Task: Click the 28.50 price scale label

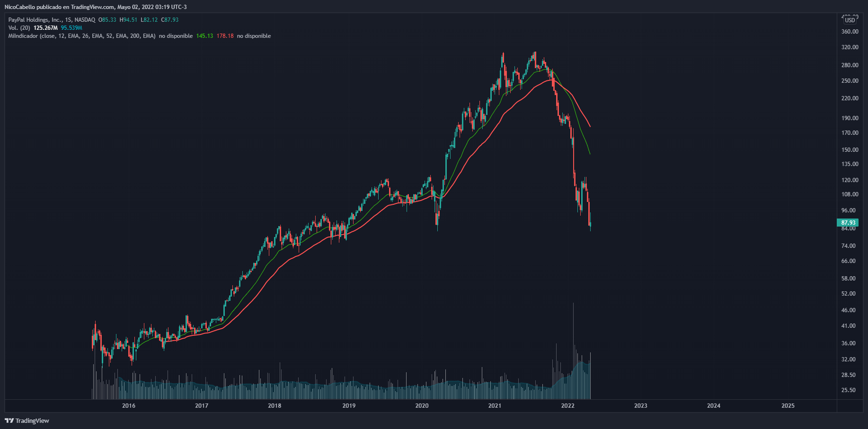Action: [849, 375]
